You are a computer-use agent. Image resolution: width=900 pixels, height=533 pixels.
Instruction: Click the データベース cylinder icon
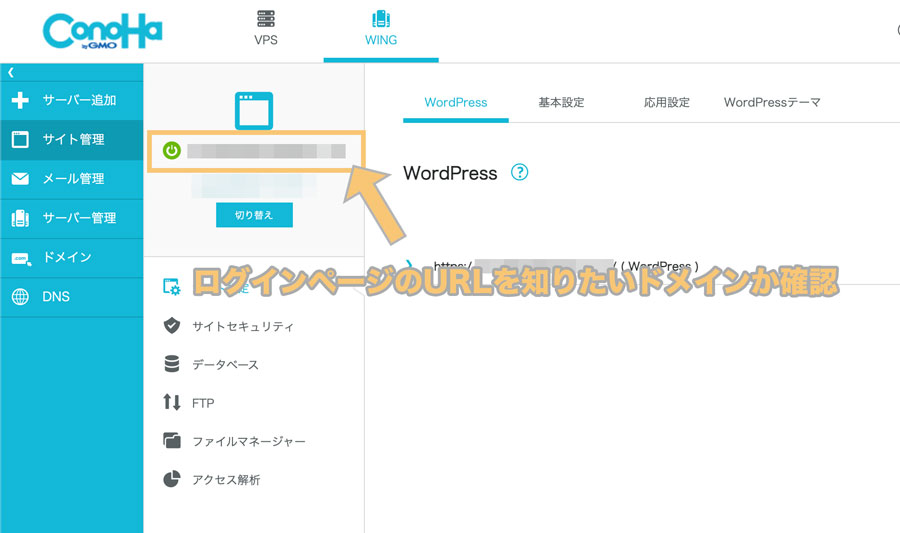click(x=172, y=364)
